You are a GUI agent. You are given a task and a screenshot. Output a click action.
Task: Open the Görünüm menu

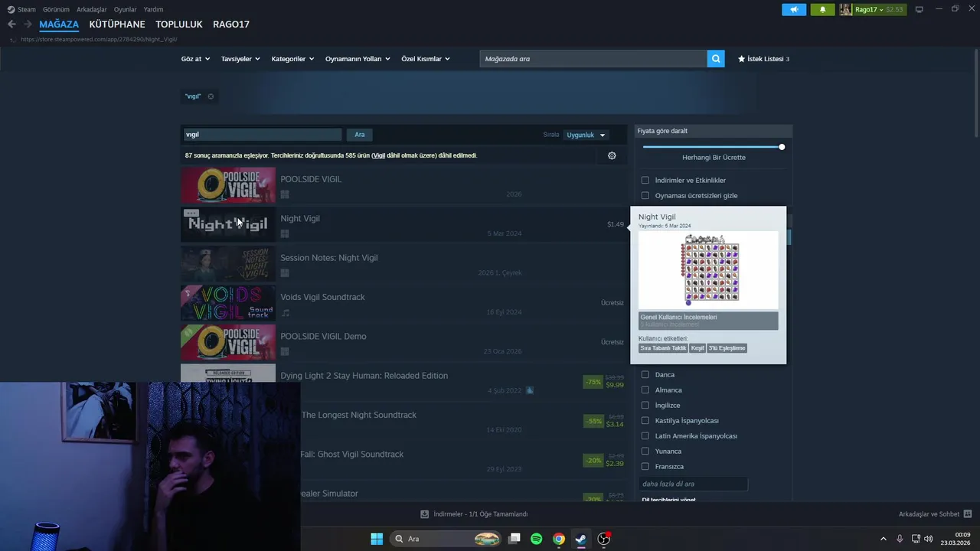[56, 9]
